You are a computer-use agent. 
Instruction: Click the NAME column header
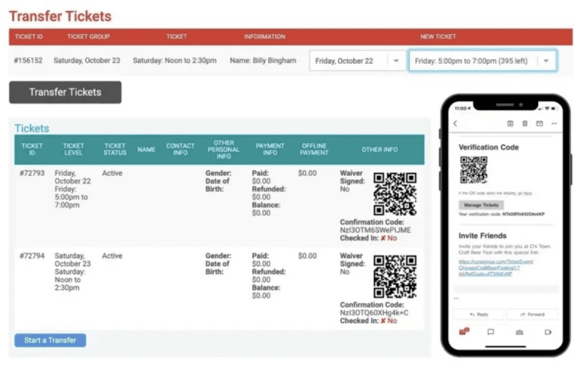point(146,149)
